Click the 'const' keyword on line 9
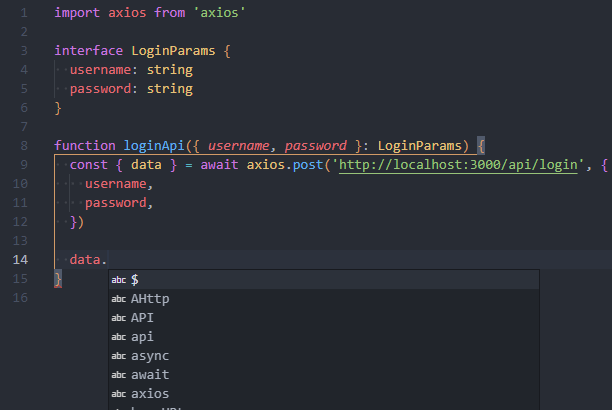Viewport: 612px width, 410px height. (89, 165)
